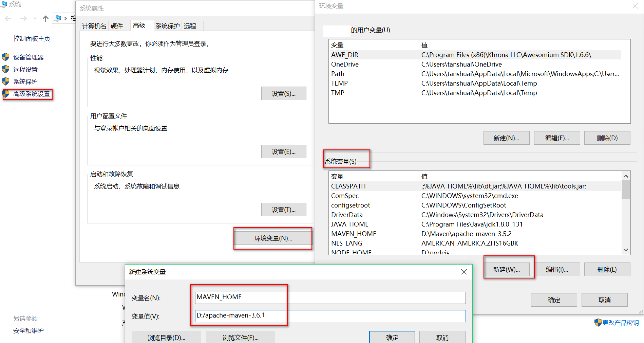Click 删除(L) for system variables

(607, 269)
